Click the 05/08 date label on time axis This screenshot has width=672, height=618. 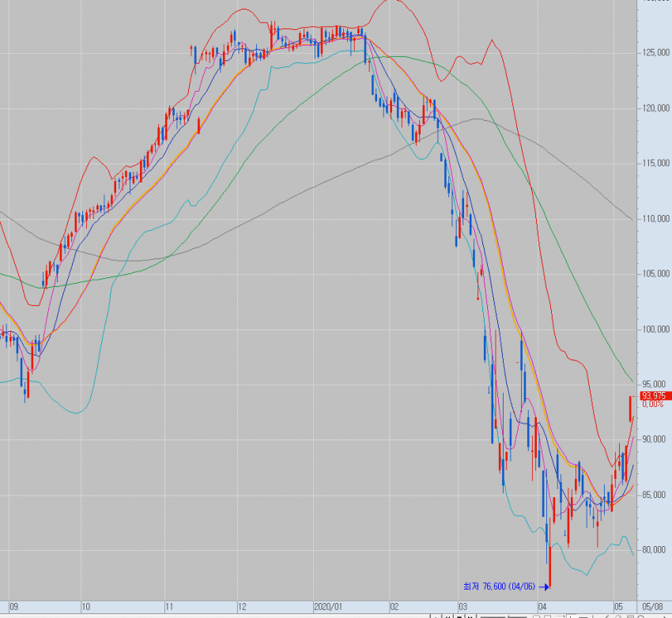(x=652, y=607)
